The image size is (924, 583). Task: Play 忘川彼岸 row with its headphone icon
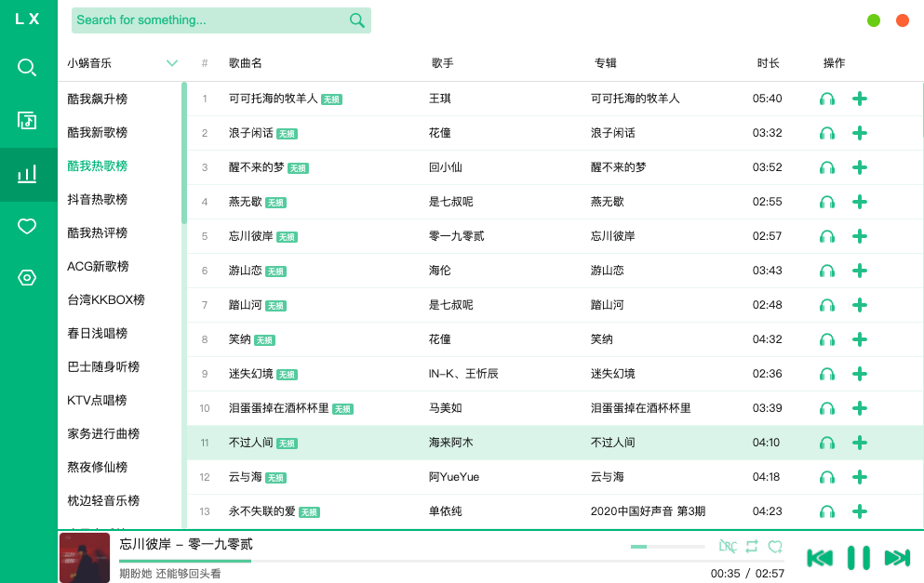[x=827, y=236]
